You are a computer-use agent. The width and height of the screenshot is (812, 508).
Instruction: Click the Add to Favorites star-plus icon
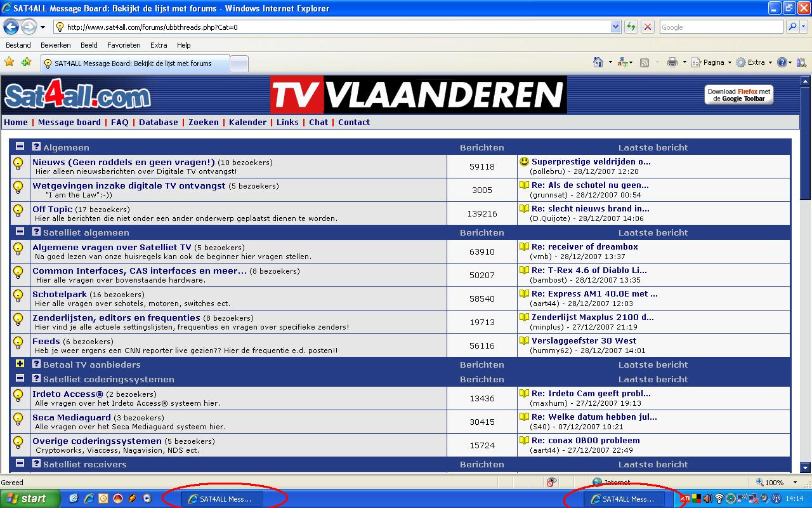[26, 62]
